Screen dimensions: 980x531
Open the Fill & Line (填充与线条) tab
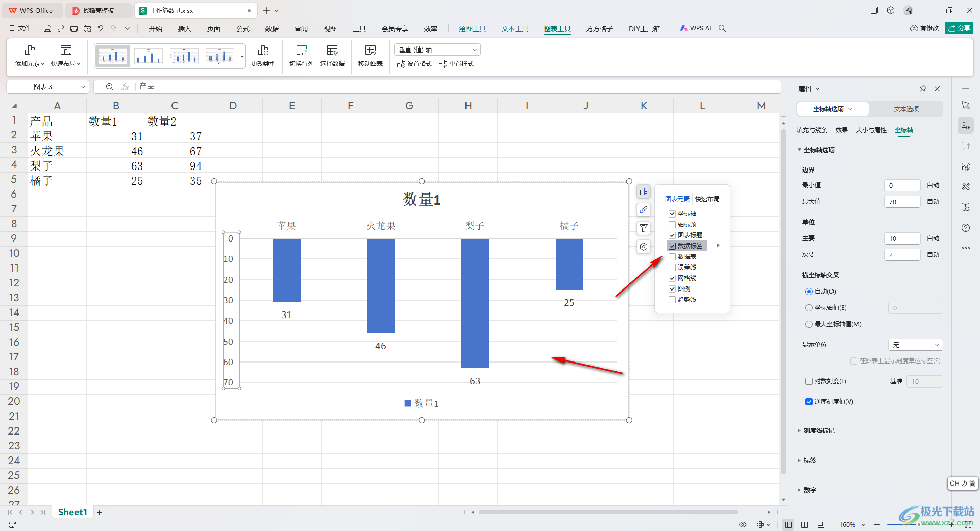coord(812,130)
